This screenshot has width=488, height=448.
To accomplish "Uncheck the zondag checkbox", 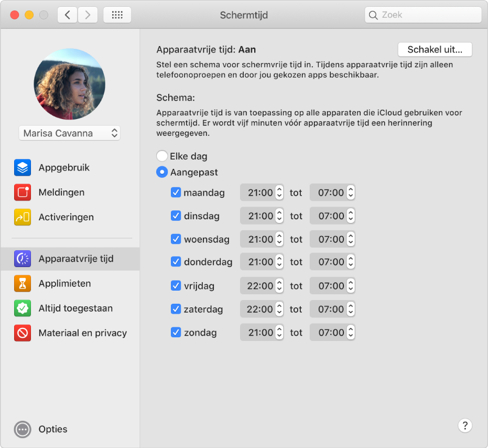I will tap(176, 333).
